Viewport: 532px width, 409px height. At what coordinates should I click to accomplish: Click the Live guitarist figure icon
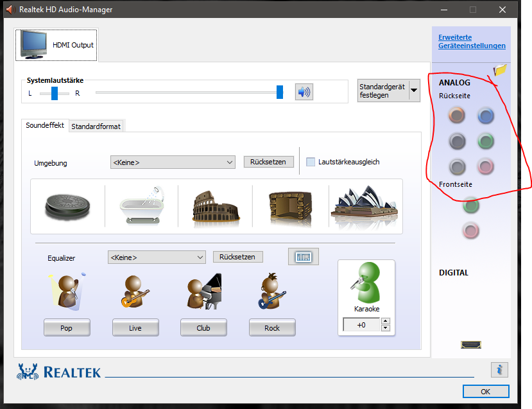click(x=135, y=292)
